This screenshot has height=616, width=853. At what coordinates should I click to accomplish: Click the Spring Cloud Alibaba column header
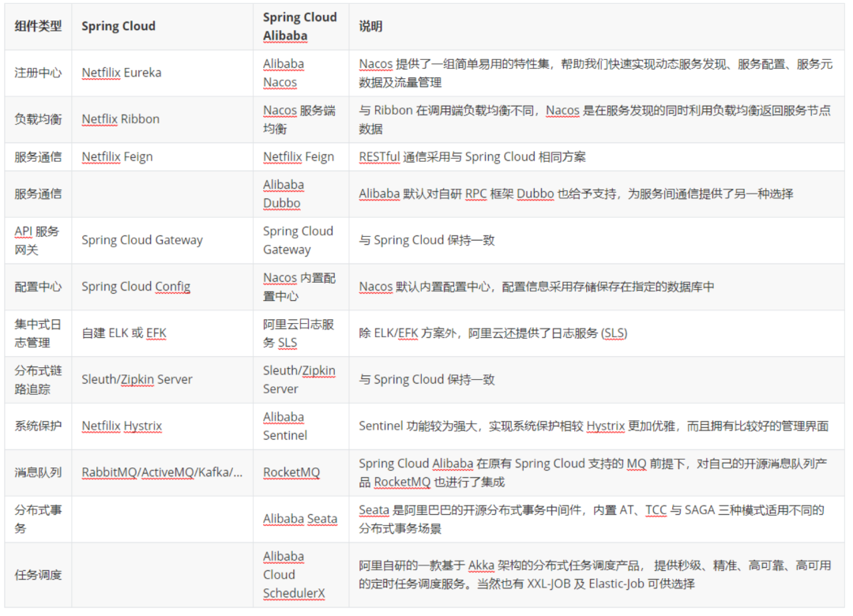tap(300, 26)
